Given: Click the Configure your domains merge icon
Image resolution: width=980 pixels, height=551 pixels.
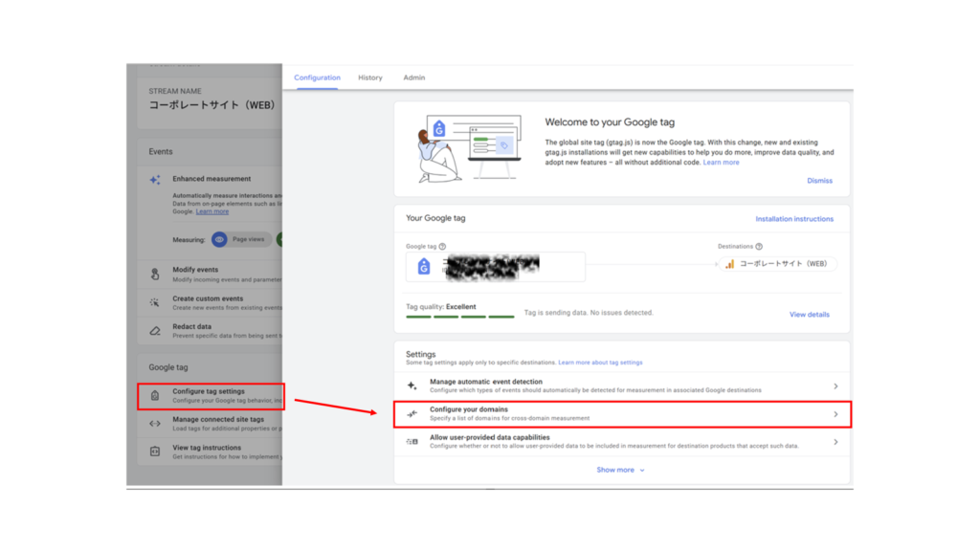Looking at the screenshot, I should click(x=412, y=413).
